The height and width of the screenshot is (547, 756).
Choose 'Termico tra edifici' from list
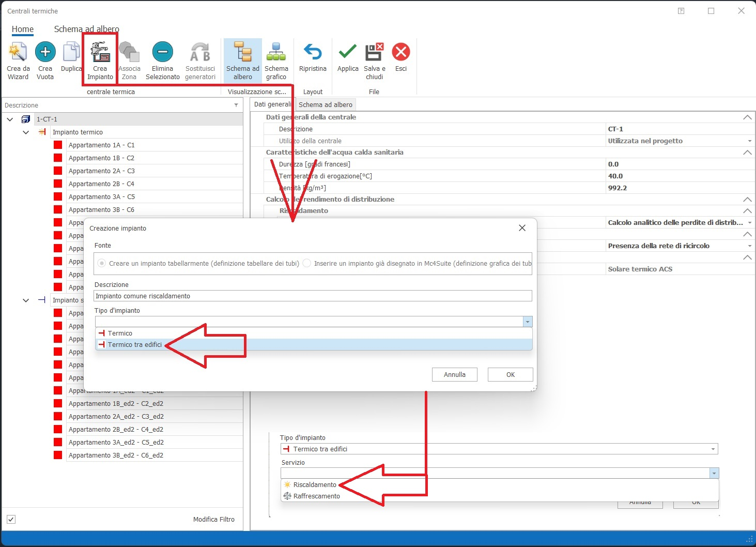(135, 345)
